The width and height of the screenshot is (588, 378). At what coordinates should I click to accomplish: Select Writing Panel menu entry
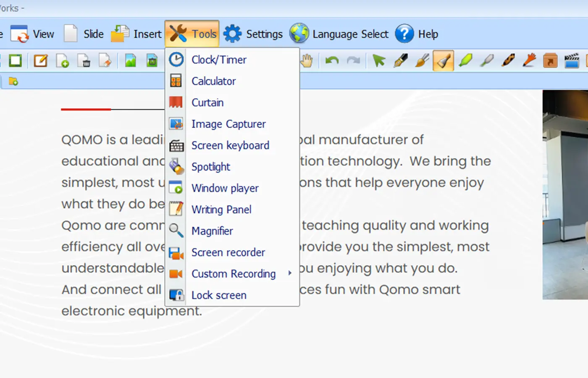click(x=232, y=210)
